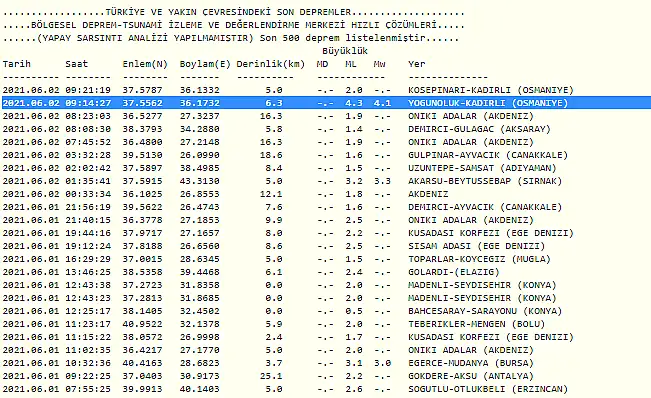651x398 pixels.
Task: Click the EGERCE-MUDANYA (BURSA) entry
Action: point(470,363)
